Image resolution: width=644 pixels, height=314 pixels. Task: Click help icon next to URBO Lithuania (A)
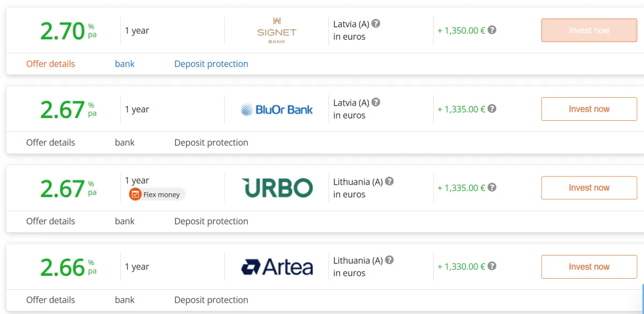coord(390,181)
